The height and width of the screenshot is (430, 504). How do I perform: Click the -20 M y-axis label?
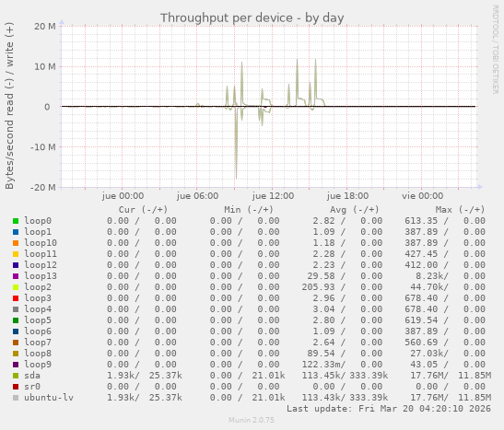(43, 187)
